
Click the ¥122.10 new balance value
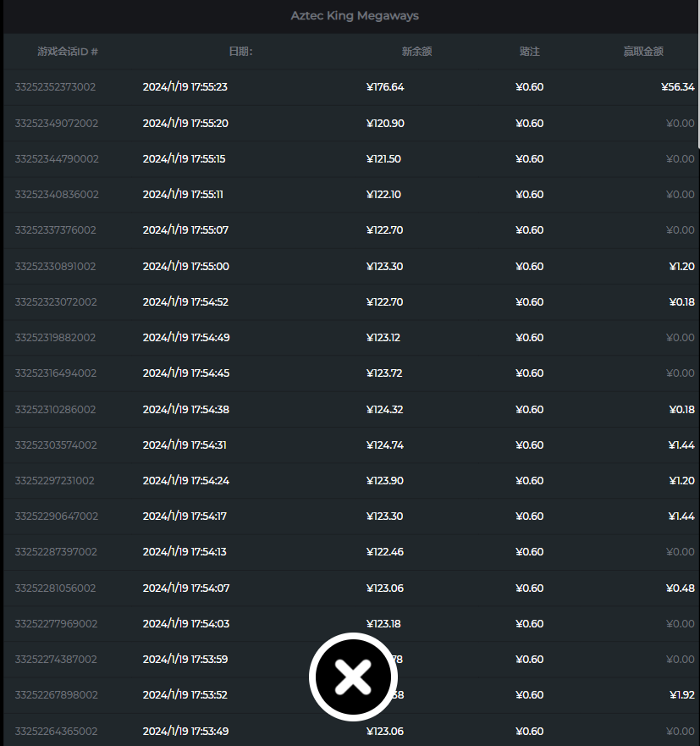pyautogui.click(x=383, y=195)
